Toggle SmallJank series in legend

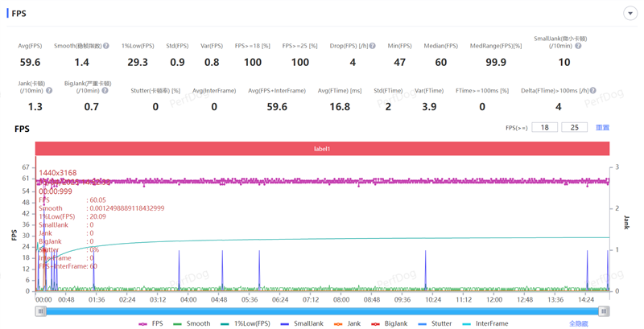tap(302, 323)
